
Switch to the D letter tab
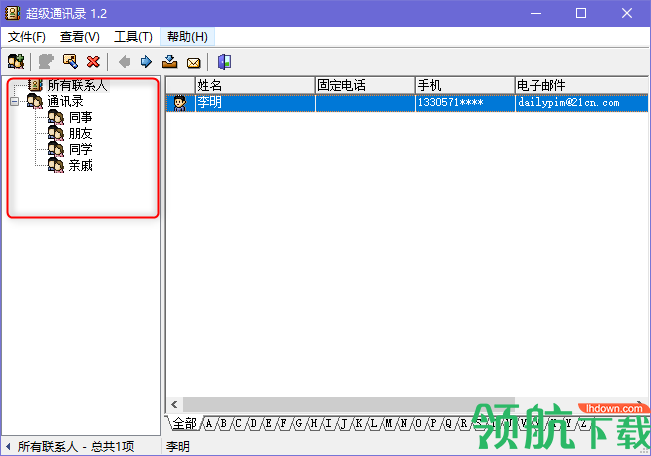pos(254,424)
